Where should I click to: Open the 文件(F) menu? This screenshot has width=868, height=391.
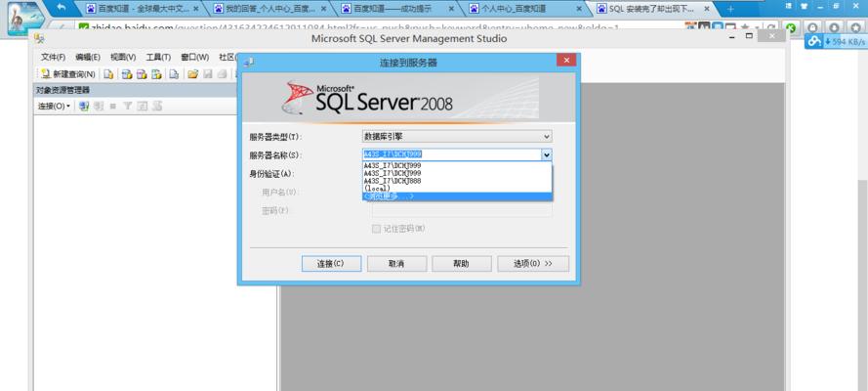click(x=53, y=57)
